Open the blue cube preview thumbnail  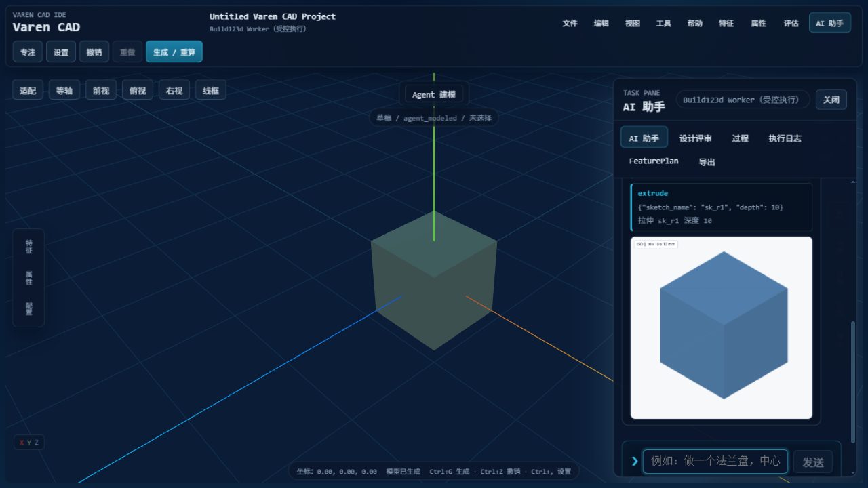[722, 327]
